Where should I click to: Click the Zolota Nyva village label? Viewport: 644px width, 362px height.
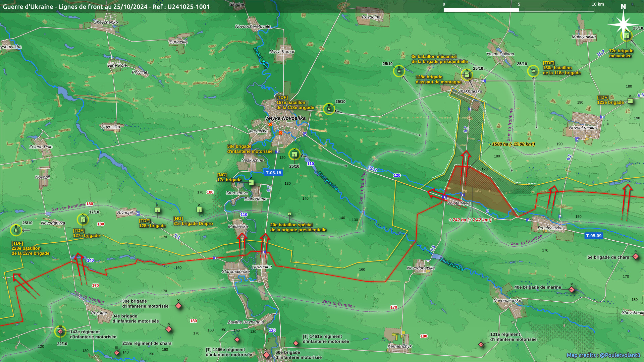[459, 203]
